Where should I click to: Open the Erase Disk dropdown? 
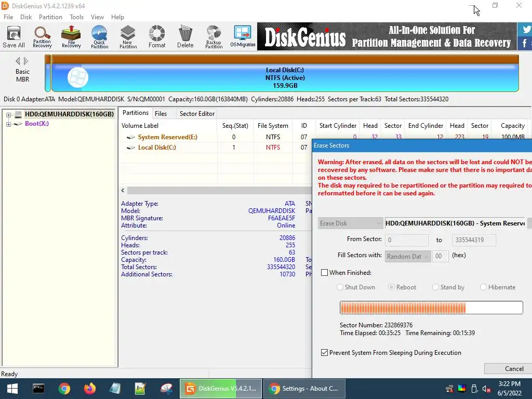pyautogui.click(x=351, y=223)
